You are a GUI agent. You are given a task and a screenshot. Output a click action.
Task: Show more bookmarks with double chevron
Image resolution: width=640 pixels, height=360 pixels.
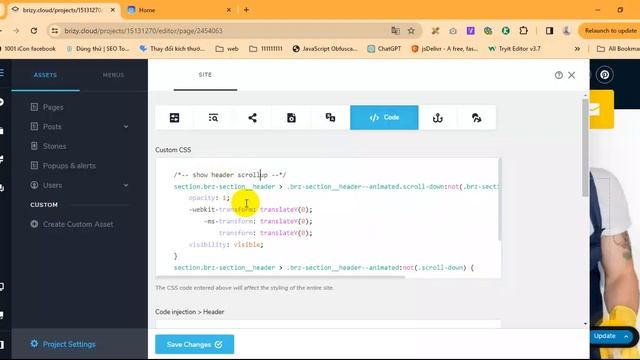tap(577, 49)
